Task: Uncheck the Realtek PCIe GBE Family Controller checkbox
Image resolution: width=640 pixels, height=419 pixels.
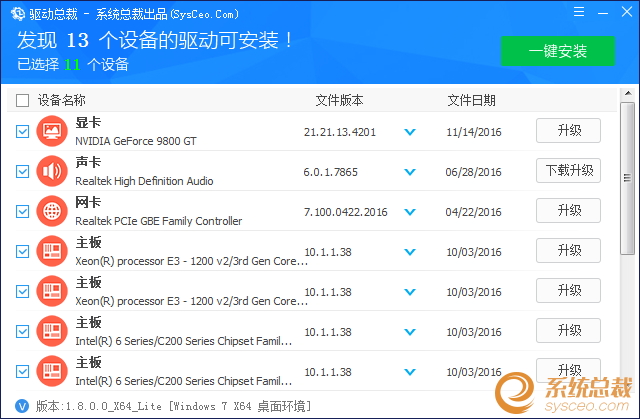Action: point(22,211)
